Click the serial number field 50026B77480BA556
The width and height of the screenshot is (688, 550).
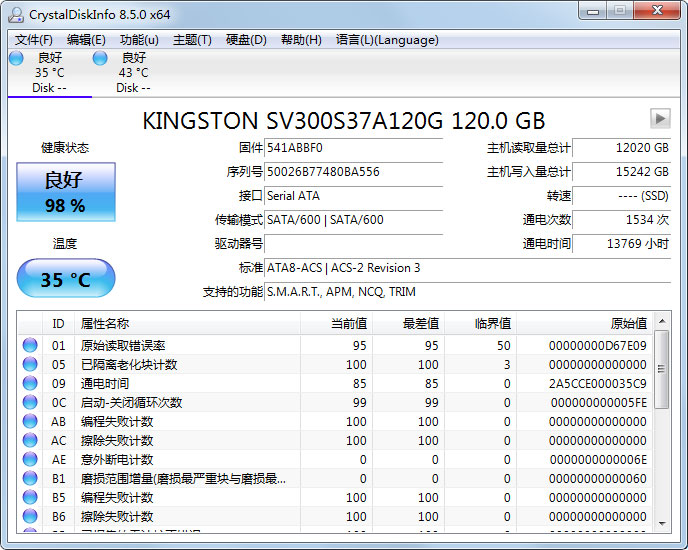click(353, 172)
